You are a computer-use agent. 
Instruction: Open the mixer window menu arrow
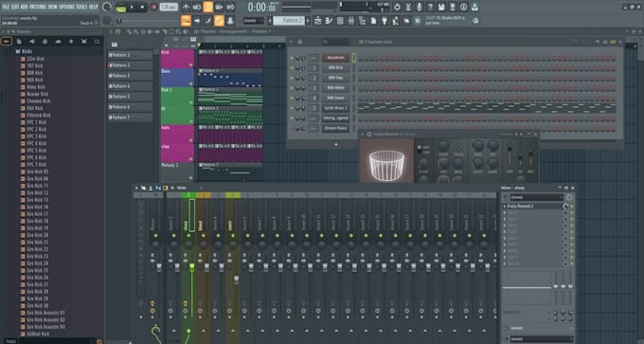click(x=136, y=188)
